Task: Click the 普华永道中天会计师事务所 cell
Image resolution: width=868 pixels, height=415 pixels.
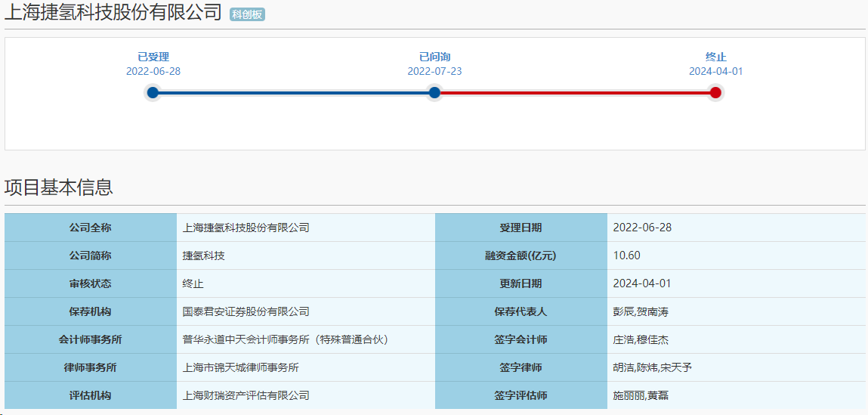Action: point(285,339)
